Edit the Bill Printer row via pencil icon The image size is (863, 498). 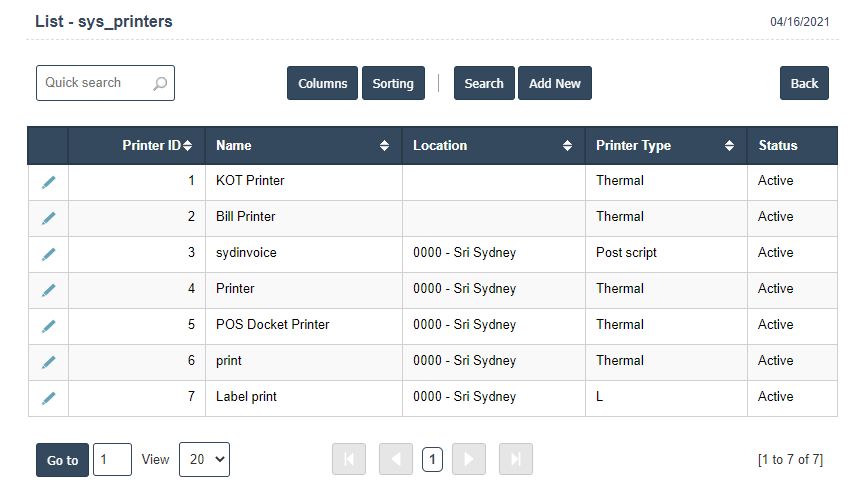[x=48, y=218]
